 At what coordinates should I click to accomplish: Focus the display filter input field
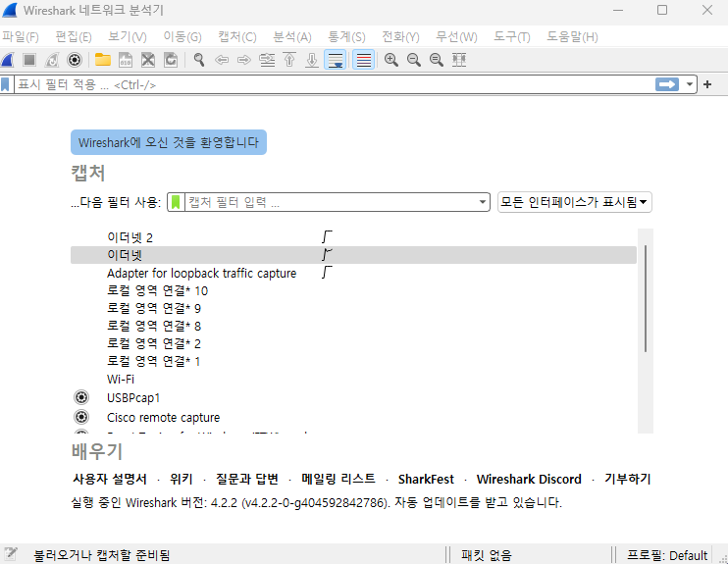point(335,85)
